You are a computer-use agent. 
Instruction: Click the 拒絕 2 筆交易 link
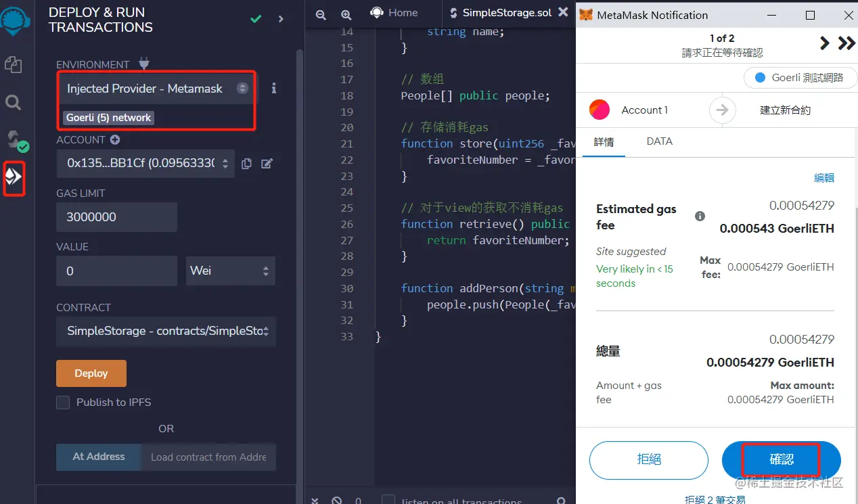coord(715,500)
